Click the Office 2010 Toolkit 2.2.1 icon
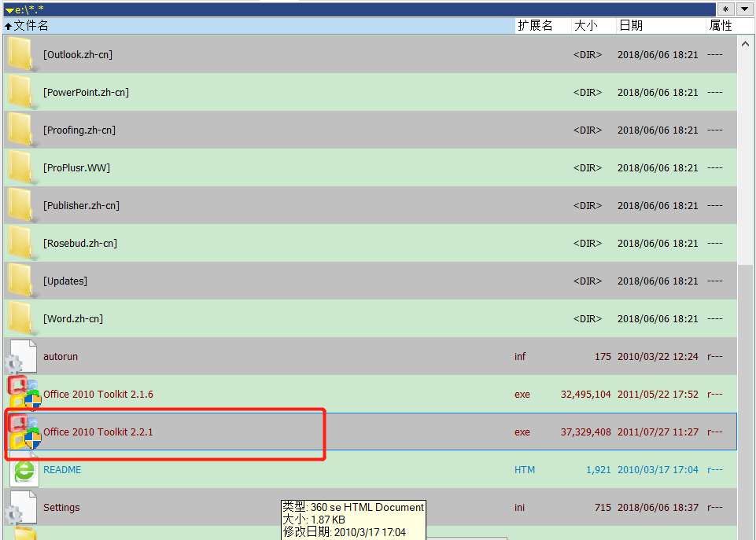This screenshot has height=540, width=756. point(24,432)
